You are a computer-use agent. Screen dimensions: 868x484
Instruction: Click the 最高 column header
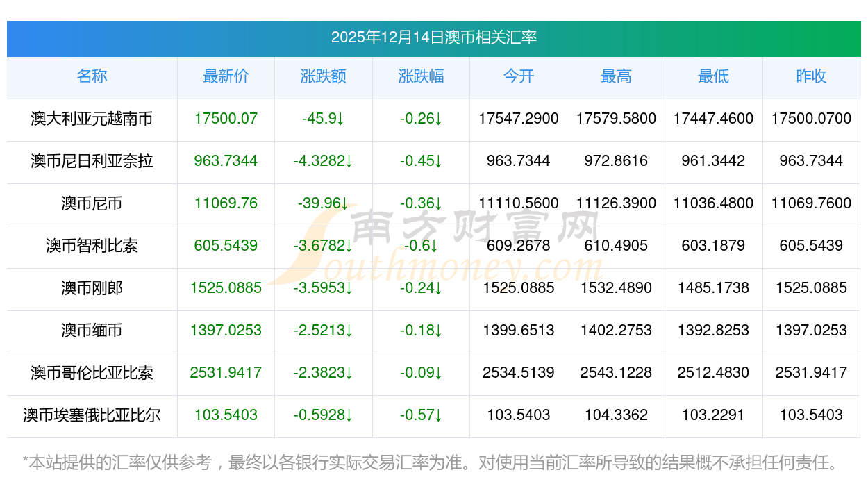click(x=616, y=76)
